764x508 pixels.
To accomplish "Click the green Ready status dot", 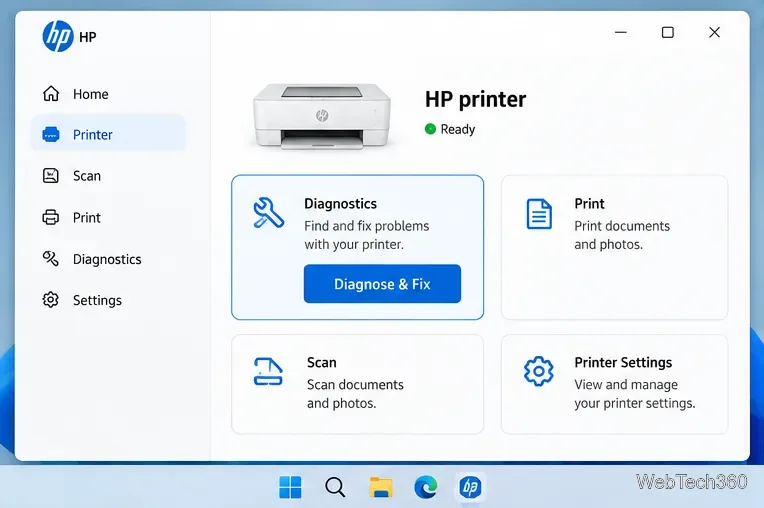I will pos(430,129).
